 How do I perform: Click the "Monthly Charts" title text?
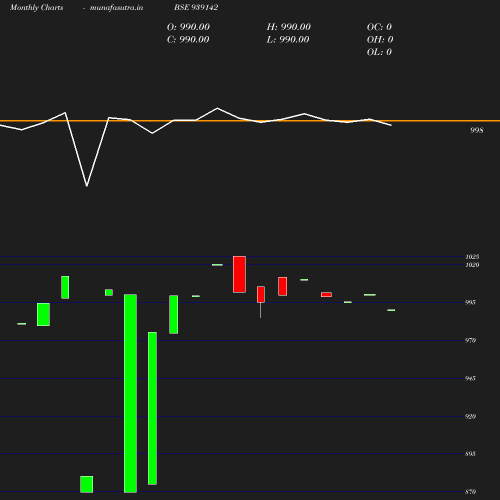[x=36, y=7]
